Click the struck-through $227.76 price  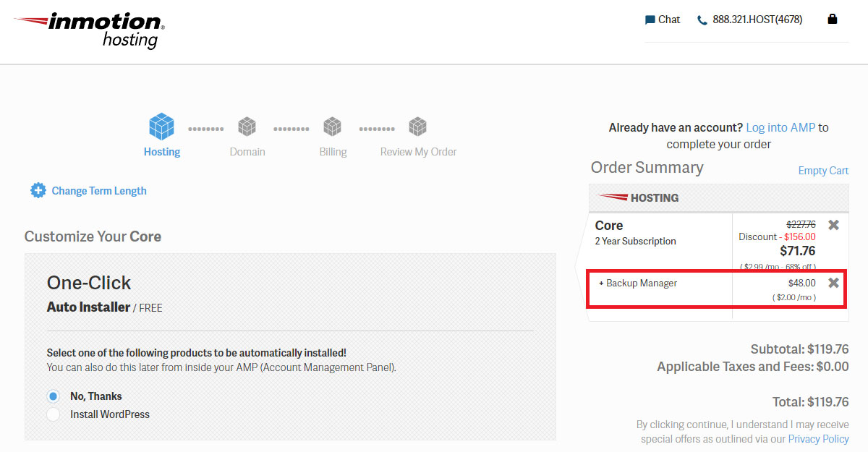tap(801, 224)
